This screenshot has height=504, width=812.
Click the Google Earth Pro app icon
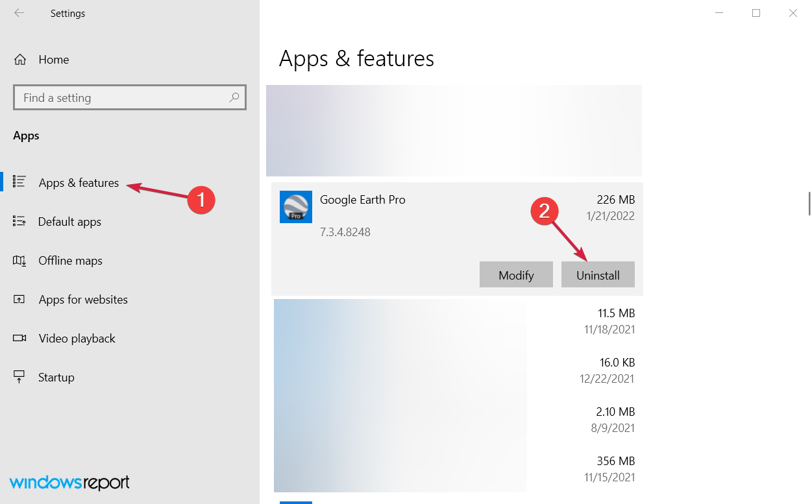click(296, 207)
